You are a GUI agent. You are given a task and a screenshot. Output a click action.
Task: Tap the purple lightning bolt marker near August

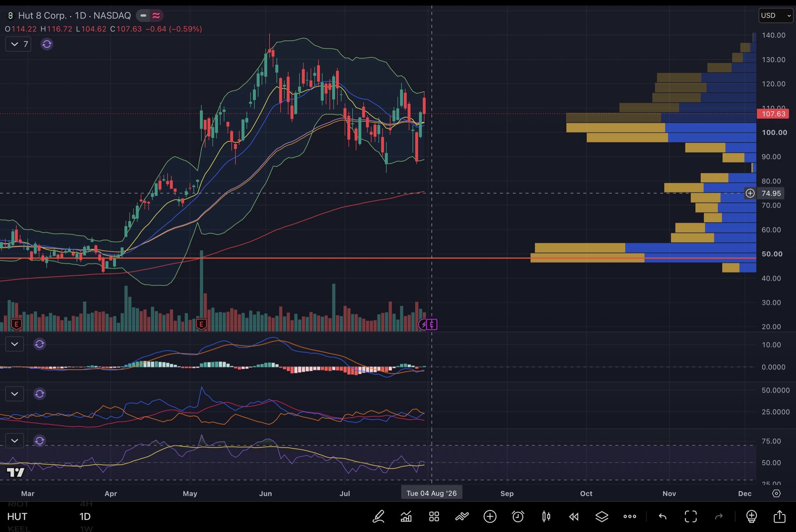tap(422, 324)
